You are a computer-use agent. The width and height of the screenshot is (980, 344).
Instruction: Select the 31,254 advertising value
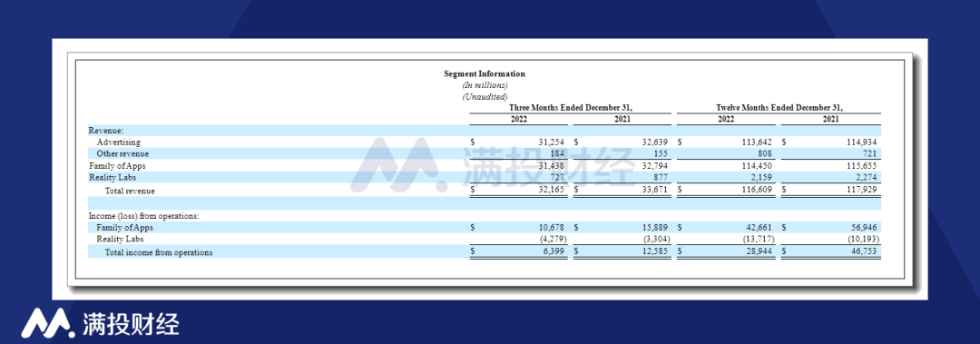coord(552,142)
